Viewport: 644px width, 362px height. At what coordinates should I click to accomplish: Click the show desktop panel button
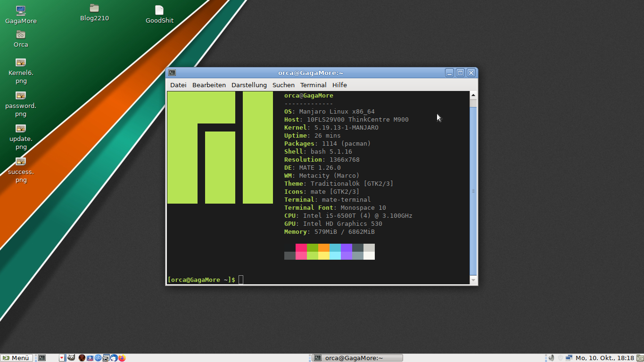(640, 358)
